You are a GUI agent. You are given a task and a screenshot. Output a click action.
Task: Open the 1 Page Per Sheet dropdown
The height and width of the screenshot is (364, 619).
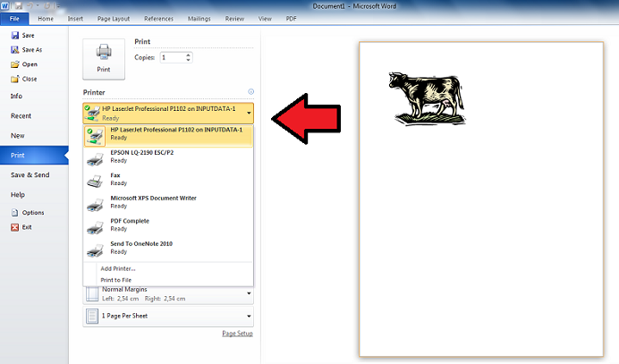coord(168,317)
